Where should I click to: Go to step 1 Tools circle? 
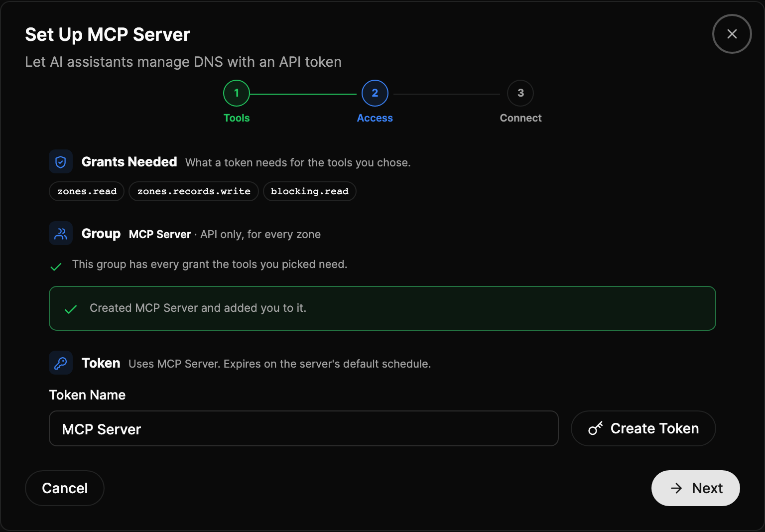click(x=237, y=93)
